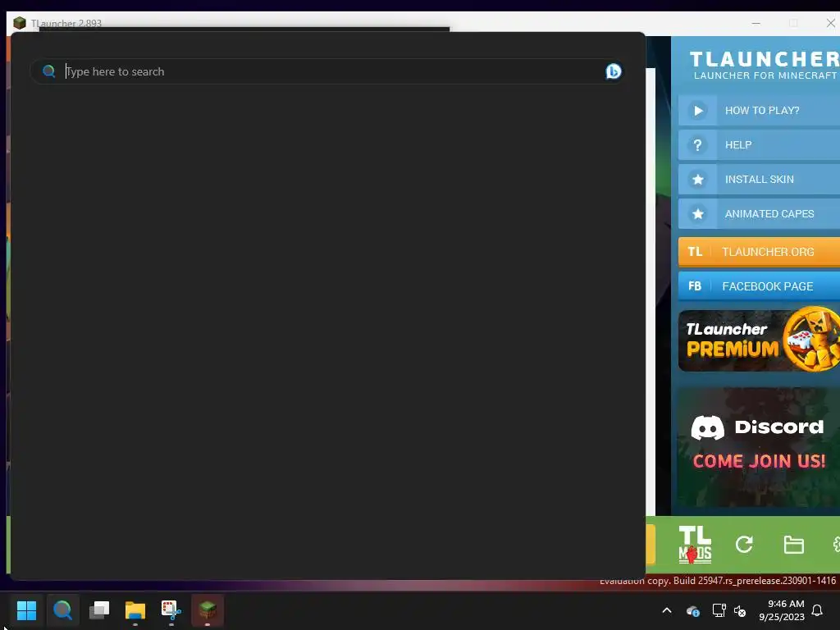
Task: Click the star icon beside Animated Capes
Action: pyautogui.click(x=697, y=214)
